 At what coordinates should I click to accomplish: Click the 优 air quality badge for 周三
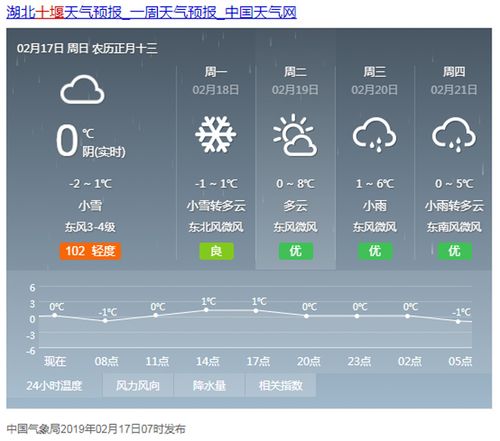pyautogui.click(x=375, y=251)
